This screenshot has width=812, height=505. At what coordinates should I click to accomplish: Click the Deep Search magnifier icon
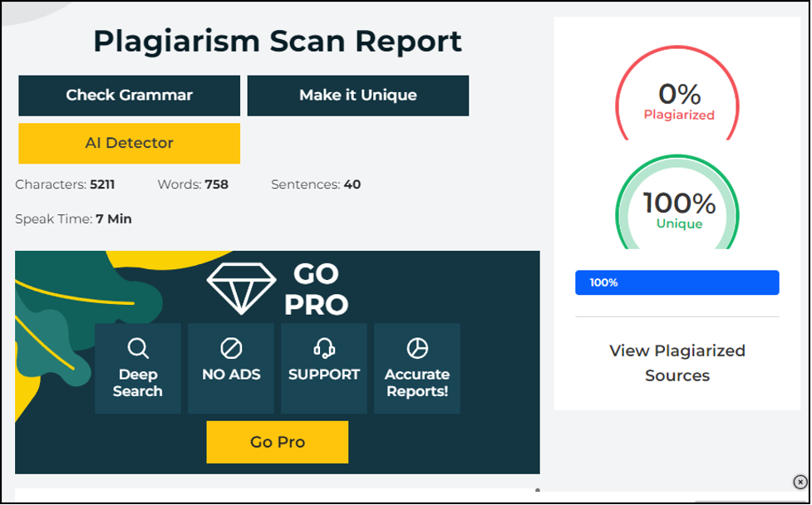138,347
